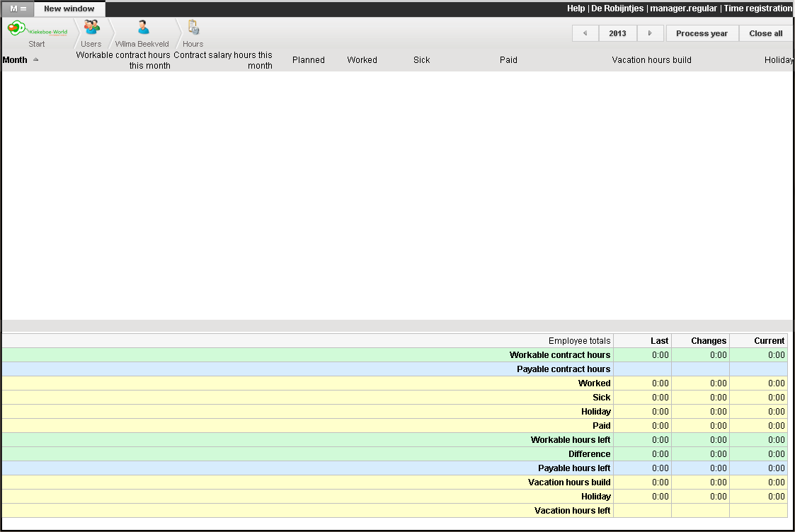Image resolution: width=795 pixels, height=532 pixels.
Task: Open the M= menu tab
Action: click(18, 8)
